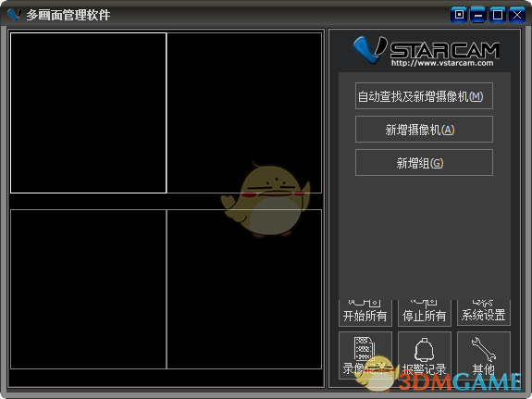Select the top-left highlighted video pane

[88, 113]
